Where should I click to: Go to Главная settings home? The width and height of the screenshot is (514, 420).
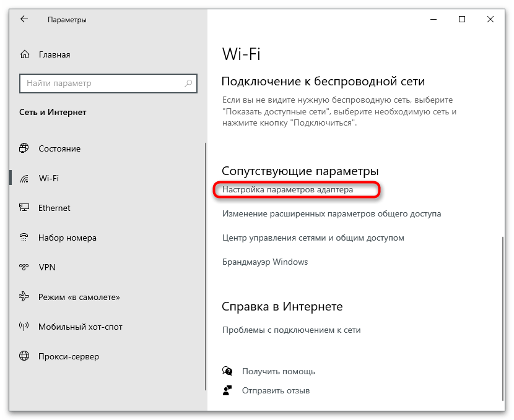[x=54, y=54]
